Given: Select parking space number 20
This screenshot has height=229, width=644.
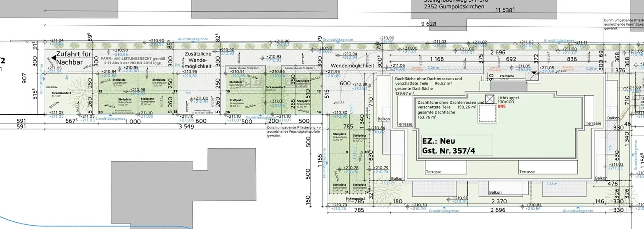Looking at the screenshot, I should 101,112.
